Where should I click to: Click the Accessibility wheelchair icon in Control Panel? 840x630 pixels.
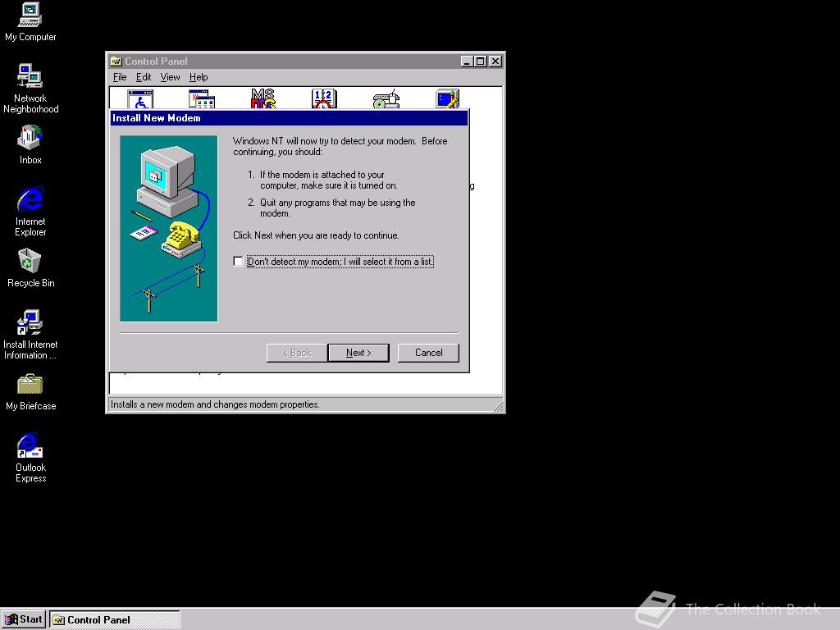click(140, 99)
